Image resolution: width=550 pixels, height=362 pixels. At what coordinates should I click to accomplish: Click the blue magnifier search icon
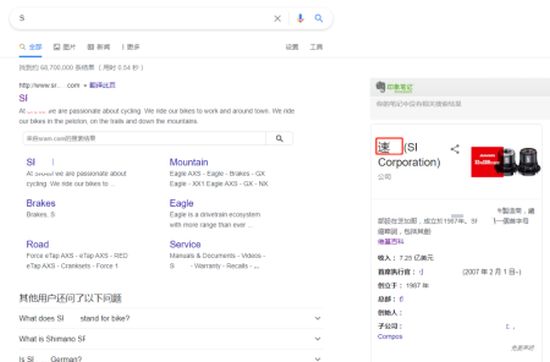click(318, 18)
